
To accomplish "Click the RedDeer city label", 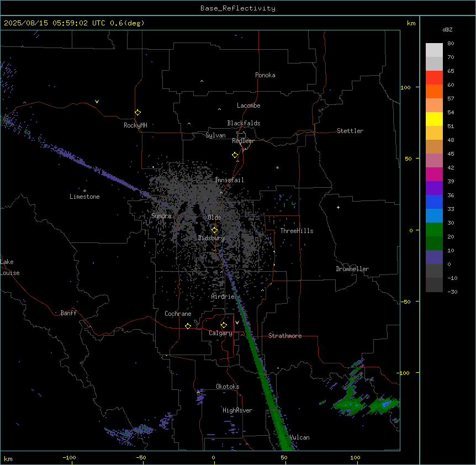I will 243,141.
